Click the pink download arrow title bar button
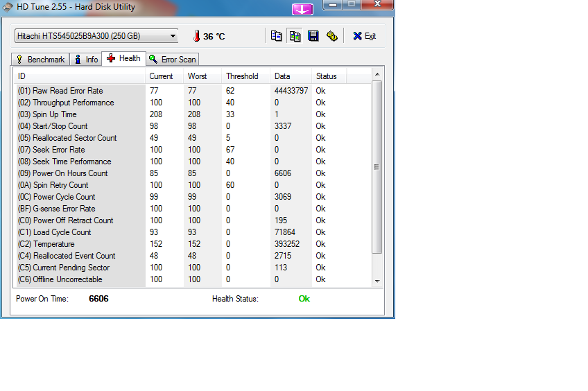This screenshot has height=391, width=588. click(302, 9)
